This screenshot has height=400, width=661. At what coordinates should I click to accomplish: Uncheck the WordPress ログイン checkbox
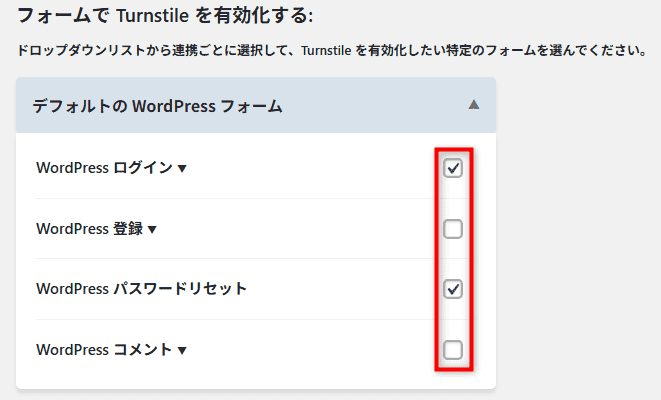click(453, 168)
